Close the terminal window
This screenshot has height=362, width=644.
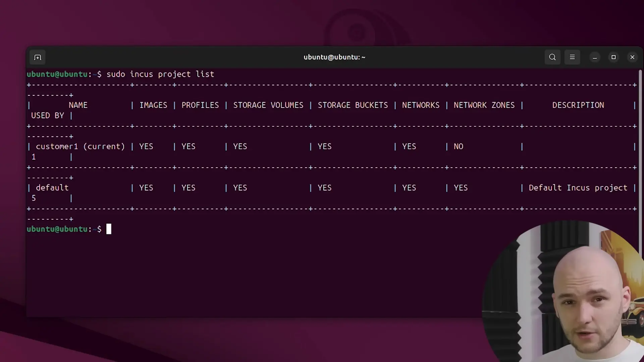632,57
